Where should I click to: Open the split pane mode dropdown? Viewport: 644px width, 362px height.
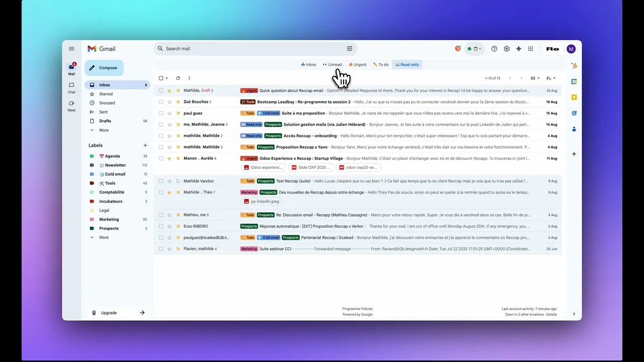[535, 78]
